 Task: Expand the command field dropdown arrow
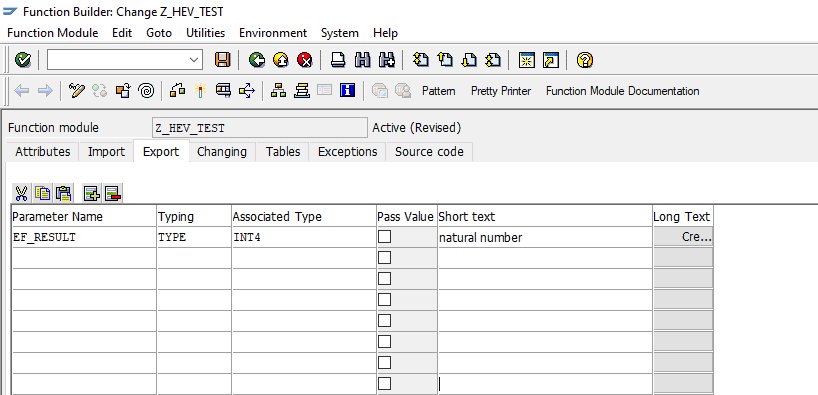(195, 60)
